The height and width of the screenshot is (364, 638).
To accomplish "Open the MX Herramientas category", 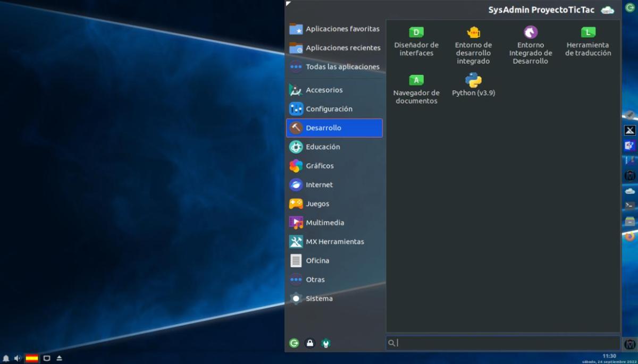I will [x=334, y=242].
